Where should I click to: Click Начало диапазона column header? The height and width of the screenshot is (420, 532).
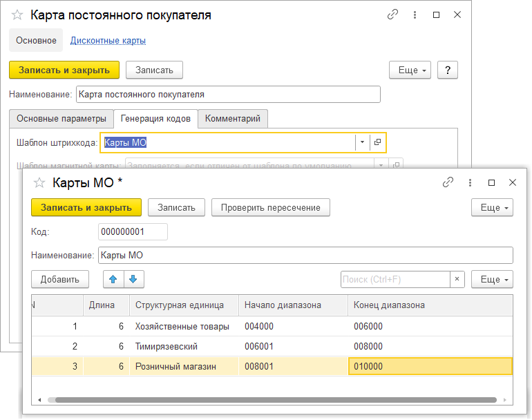click(x=293, y=305)
